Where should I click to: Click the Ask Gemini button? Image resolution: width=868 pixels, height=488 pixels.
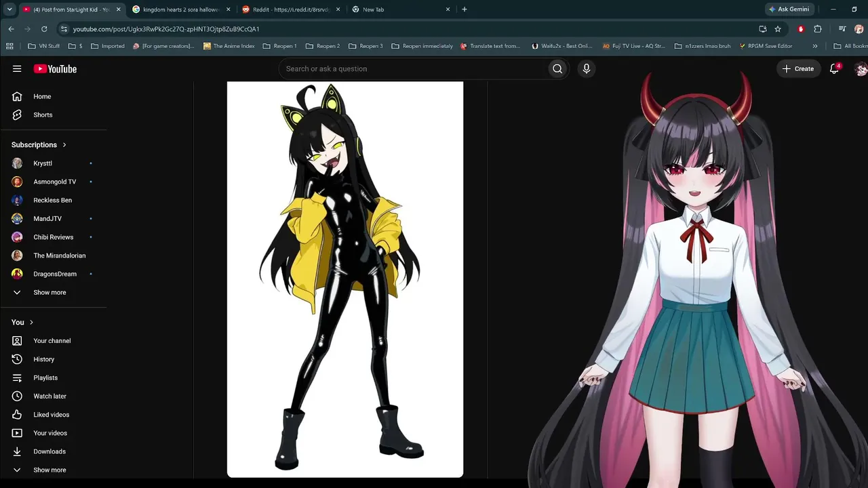pyautogui.click(x=789, y=9)
